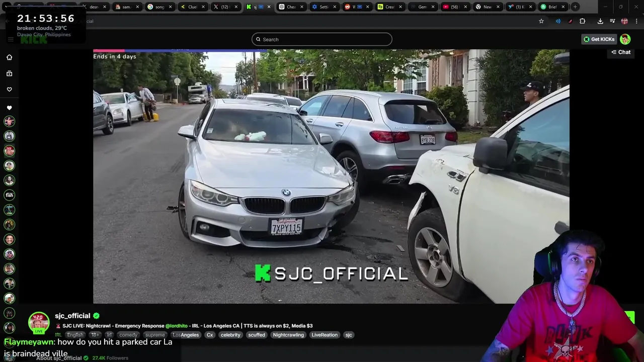Open the browser profile avatar

pyautogui.click(x=624, y=21)
